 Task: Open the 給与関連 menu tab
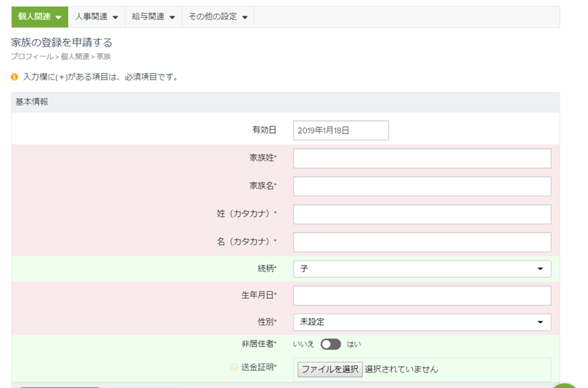pos(153,17)
